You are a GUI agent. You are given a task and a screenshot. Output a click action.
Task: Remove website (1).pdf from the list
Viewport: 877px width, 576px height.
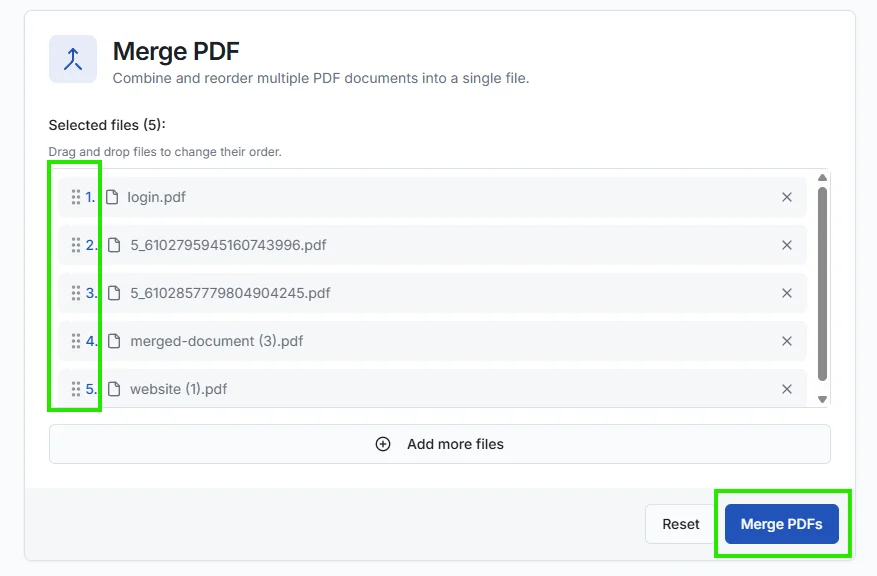click(x=787, y=389)
